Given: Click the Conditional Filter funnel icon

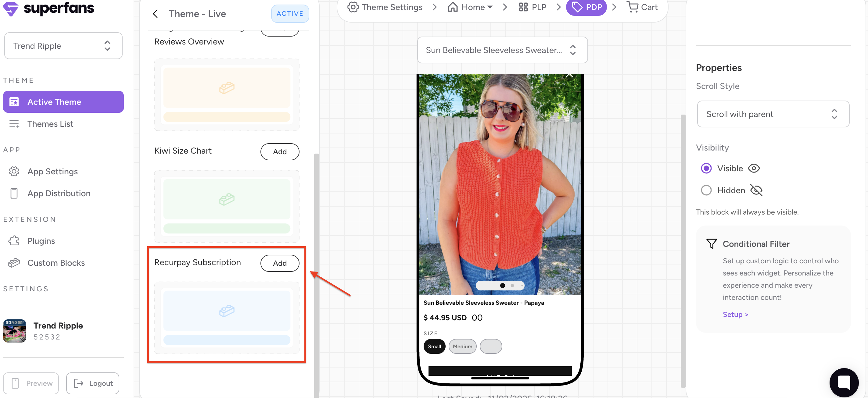Looking at the screenshot, I should (x=711, y=243).
